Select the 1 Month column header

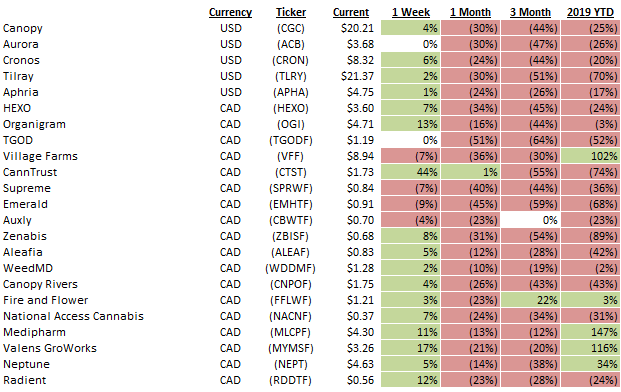(470, 12)
